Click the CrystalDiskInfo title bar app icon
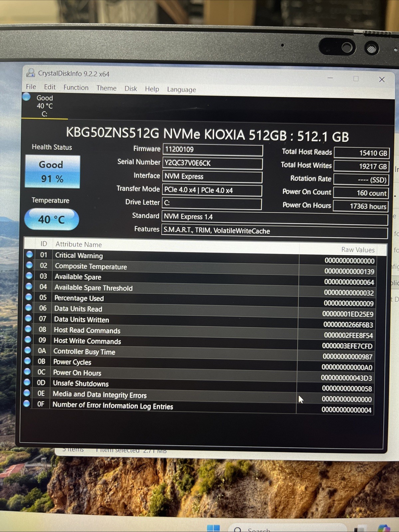The width and height of the screenshot is (399, 532). 31,73
